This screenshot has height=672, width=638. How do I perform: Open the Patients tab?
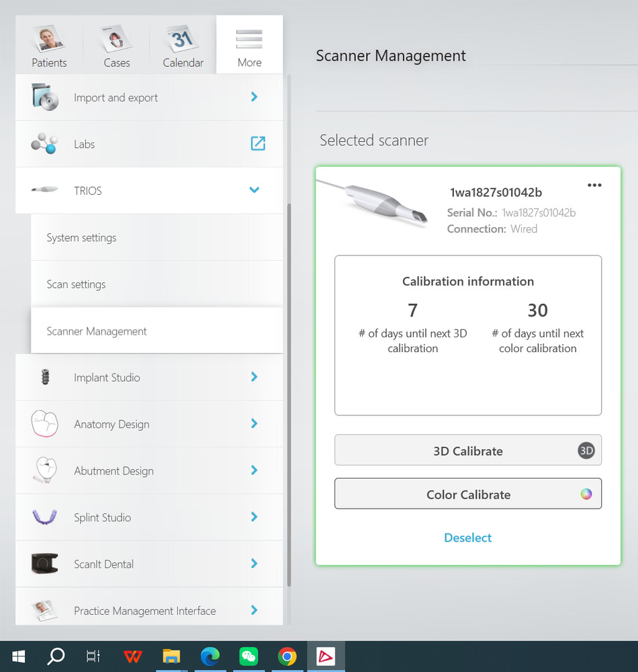[49, 44]
